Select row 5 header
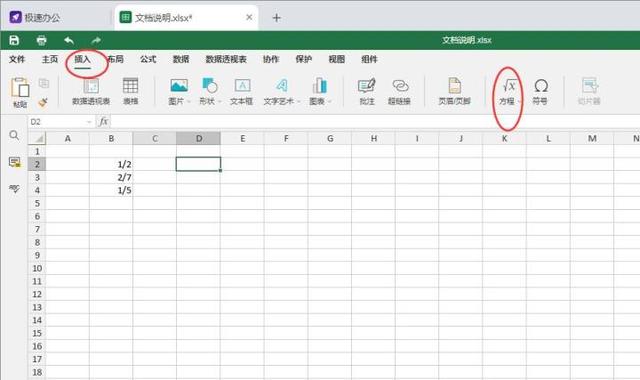Screen dimensions: 640x380 click(37, 203)
